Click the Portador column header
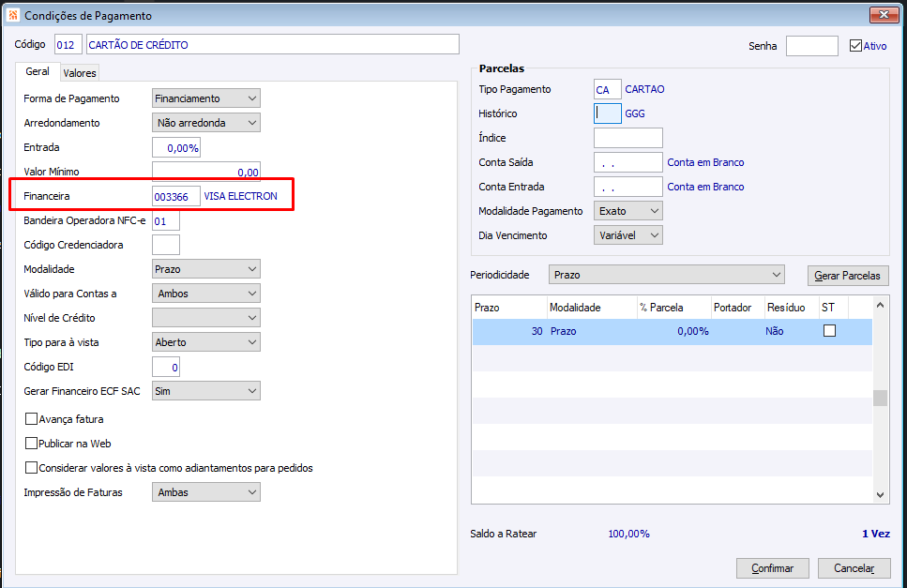The height and width of the screenshot is (588, 907). pyautogui.click(x=737, y=307)
